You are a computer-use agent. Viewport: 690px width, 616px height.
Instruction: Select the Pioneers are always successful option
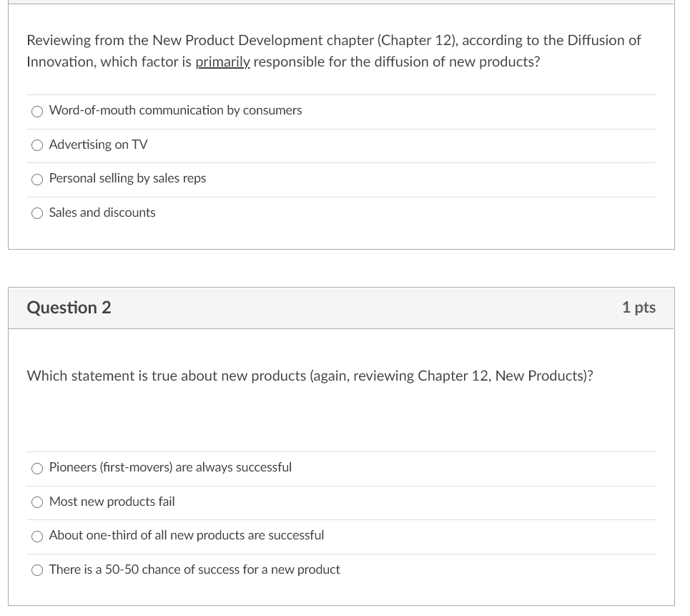tap(36, 468)
